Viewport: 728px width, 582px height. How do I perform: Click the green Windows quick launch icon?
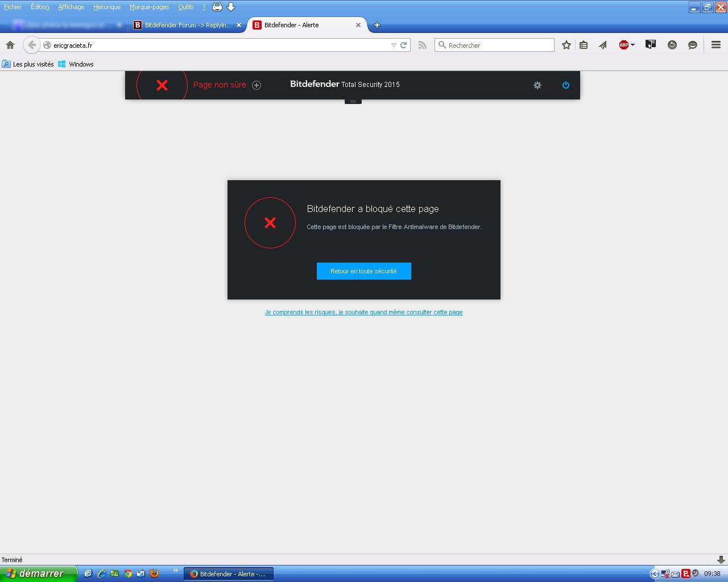(x=115, y=573)
